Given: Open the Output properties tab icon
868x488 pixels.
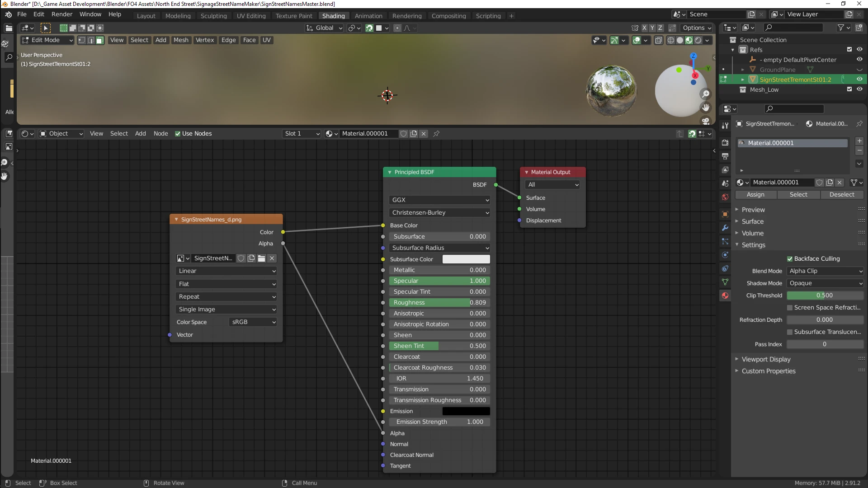Looking at the screenshot, I should pyautogui.click(x=725, y=156).
